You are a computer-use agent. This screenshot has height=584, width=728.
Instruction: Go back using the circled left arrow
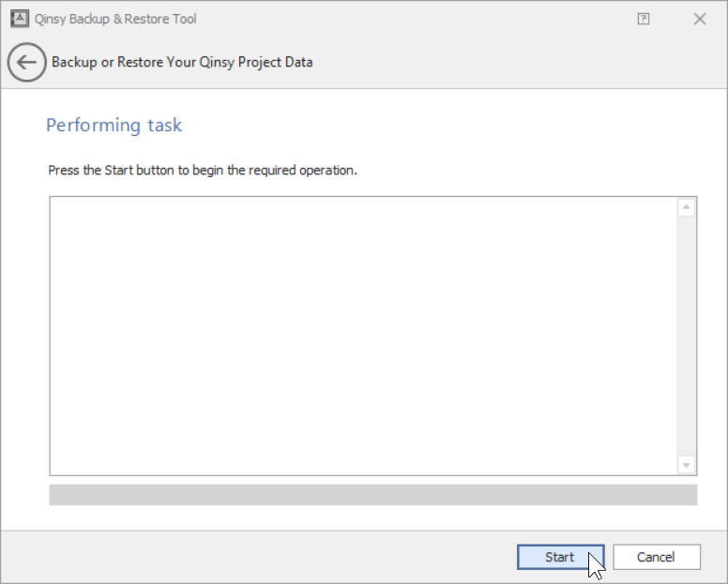[x=26, y=63]
